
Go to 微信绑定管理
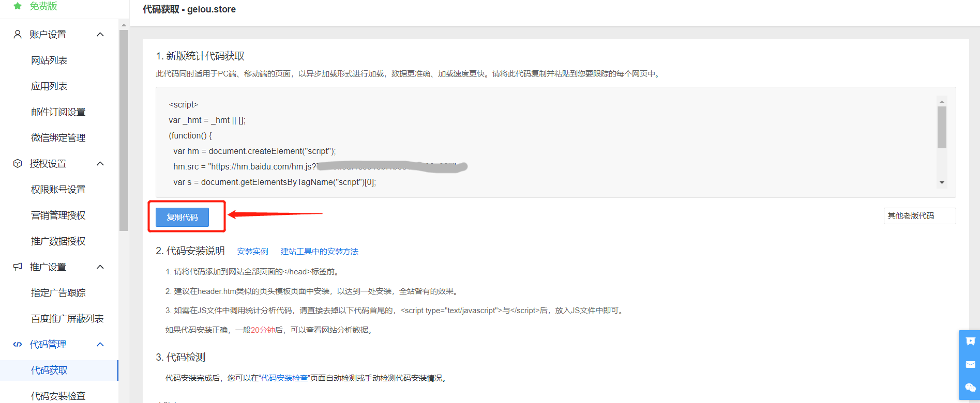58,138
